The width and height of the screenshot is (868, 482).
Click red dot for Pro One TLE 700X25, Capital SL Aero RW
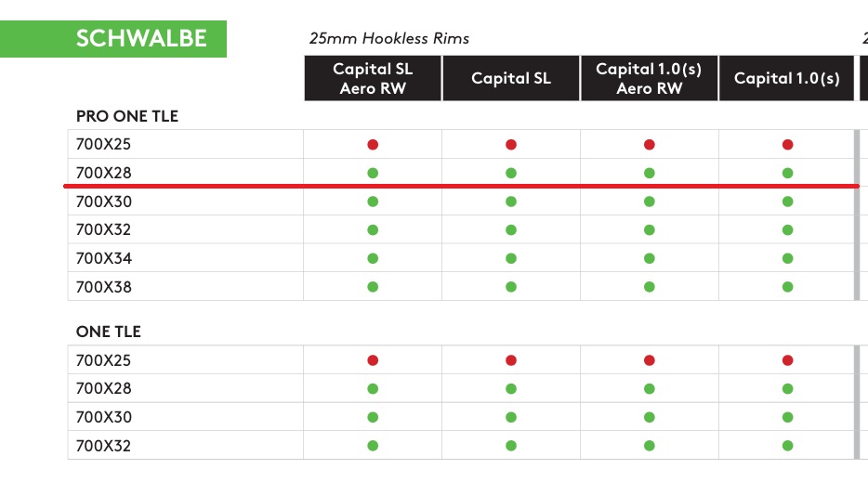pyautogui.click(x=373, y=145)
